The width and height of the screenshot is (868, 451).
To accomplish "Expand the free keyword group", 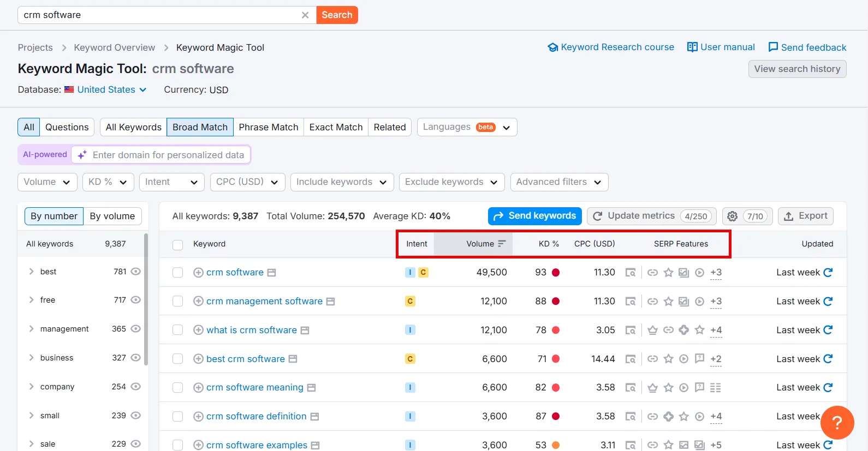I will (x=31, y=300).
